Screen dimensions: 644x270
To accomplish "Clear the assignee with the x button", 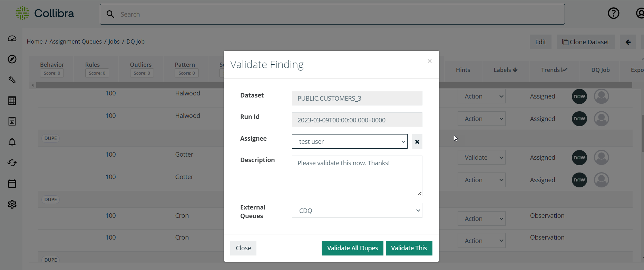I will (x=417, y=142).
